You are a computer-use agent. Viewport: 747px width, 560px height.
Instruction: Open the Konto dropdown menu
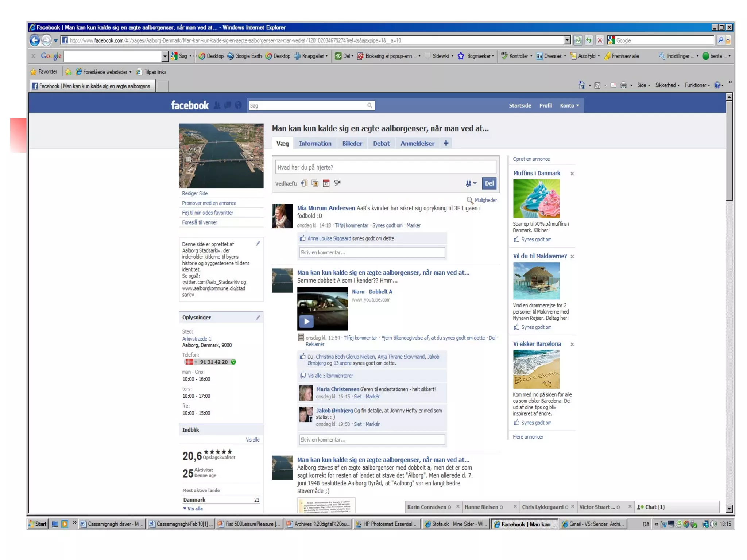point(569,106)
